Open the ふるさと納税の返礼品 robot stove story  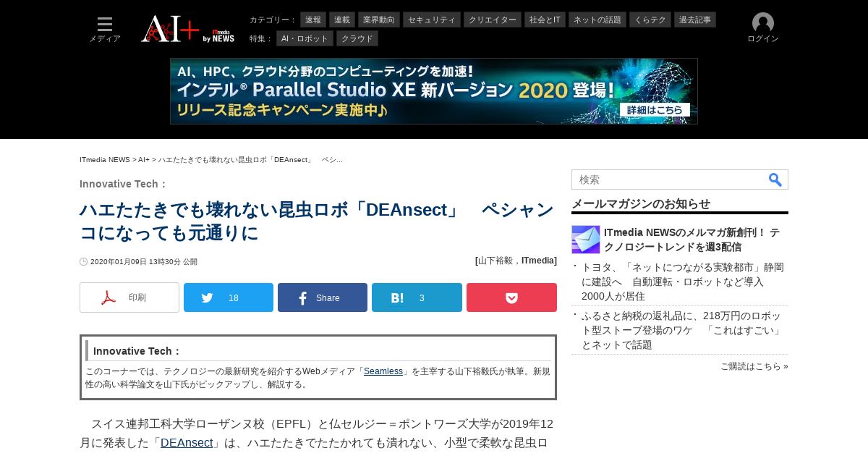tap(683, 330)
